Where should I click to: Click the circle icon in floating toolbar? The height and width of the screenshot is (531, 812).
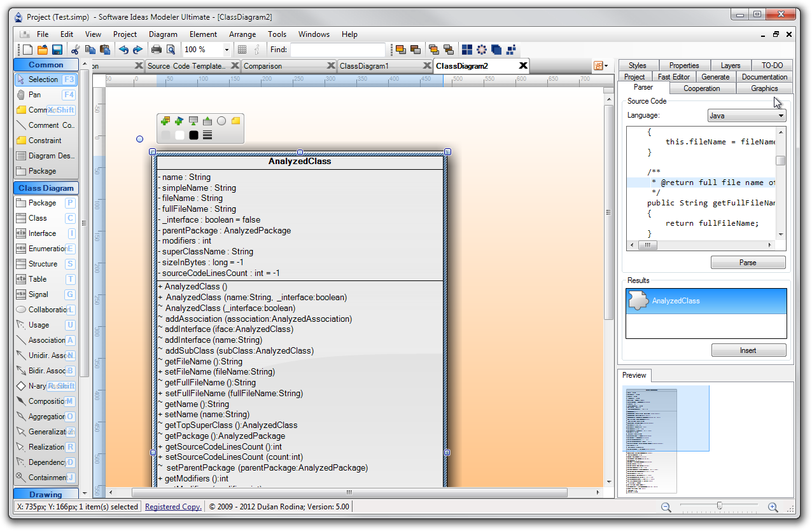[x=221, y=121]
